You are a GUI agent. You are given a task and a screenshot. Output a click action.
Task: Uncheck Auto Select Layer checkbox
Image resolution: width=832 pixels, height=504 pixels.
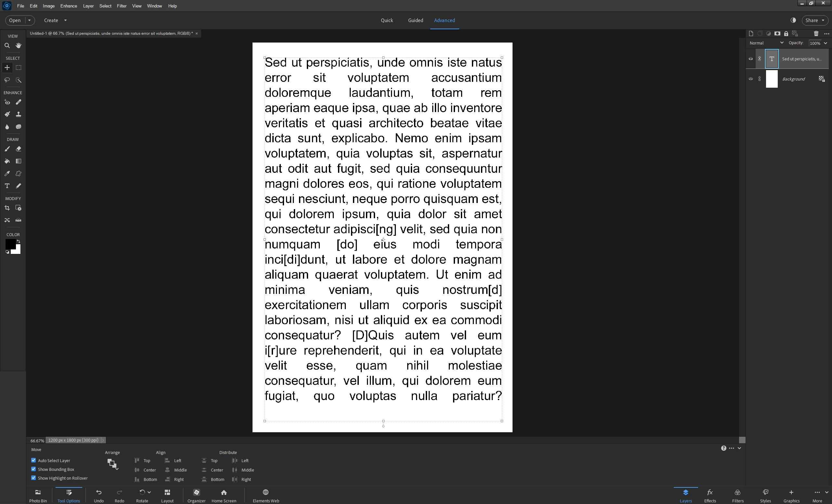click(33, 460)
